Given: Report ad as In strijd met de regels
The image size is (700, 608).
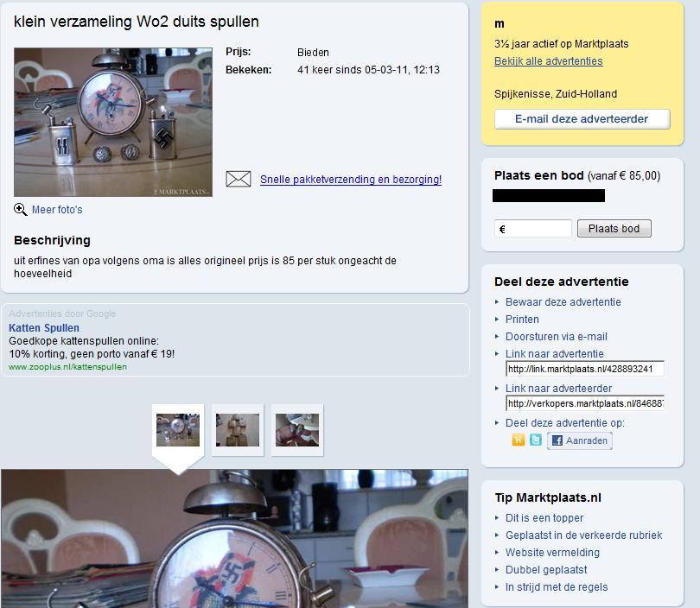Looking at the screenshot, I should point(557,587).
